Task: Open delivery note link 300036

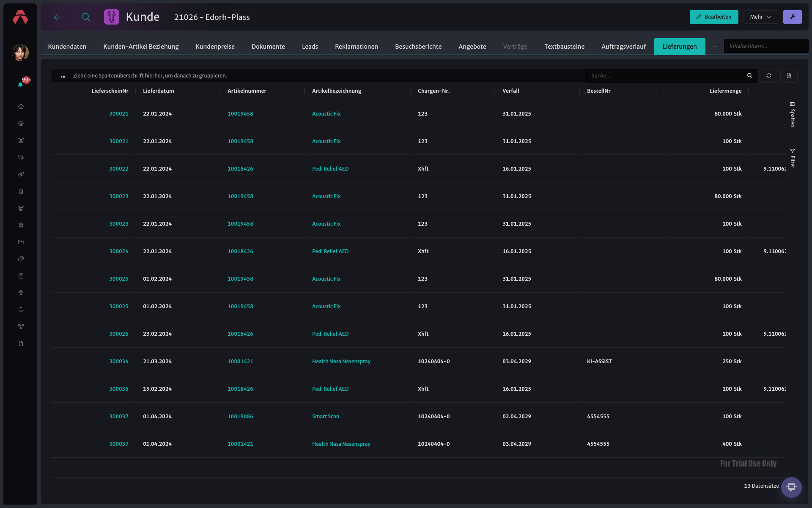Action: point(119,389)
